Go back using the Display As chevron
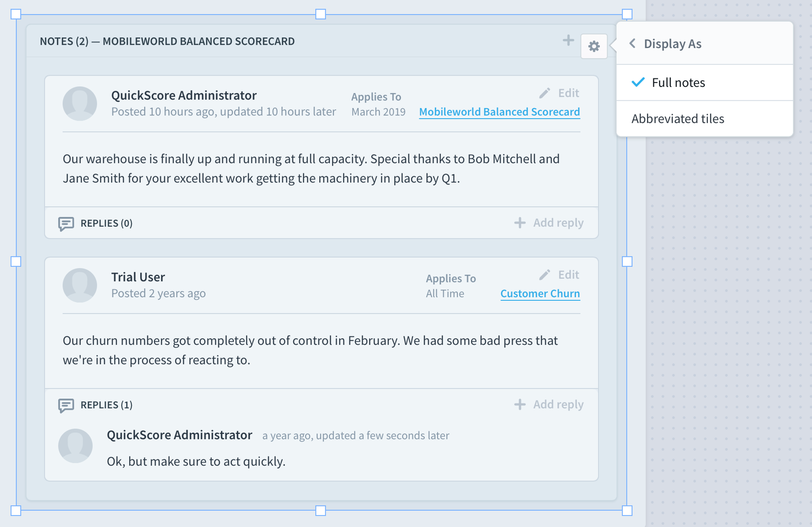The image size is (812, 527). [x=633, y=43]
